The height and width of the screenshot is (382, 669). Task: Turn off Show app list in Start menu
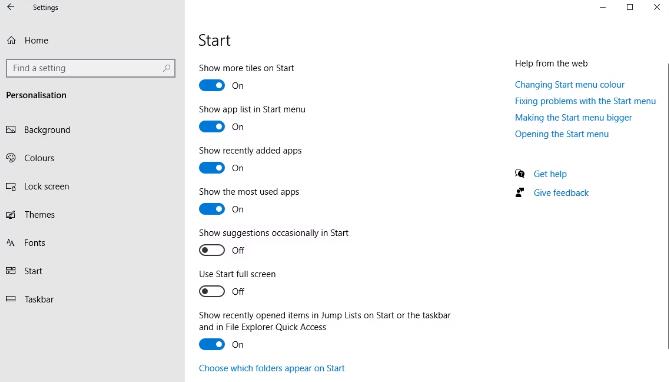pos(212,127)
